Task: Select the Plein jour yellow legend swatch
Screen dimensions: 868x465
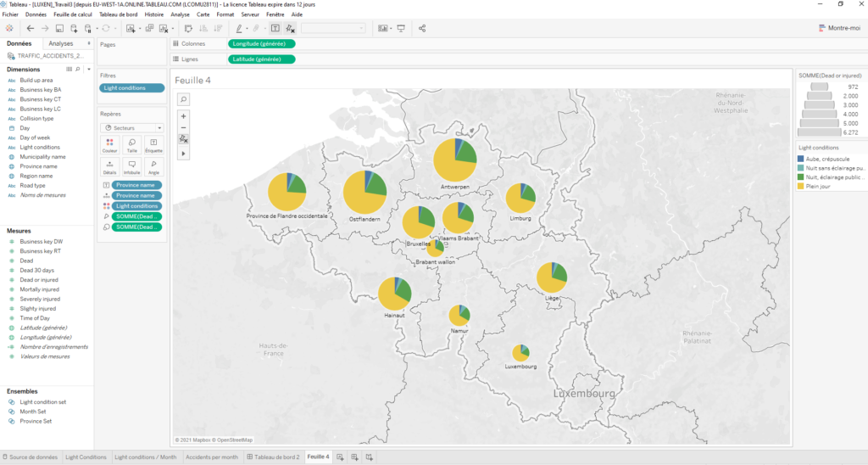Action: 800,186
